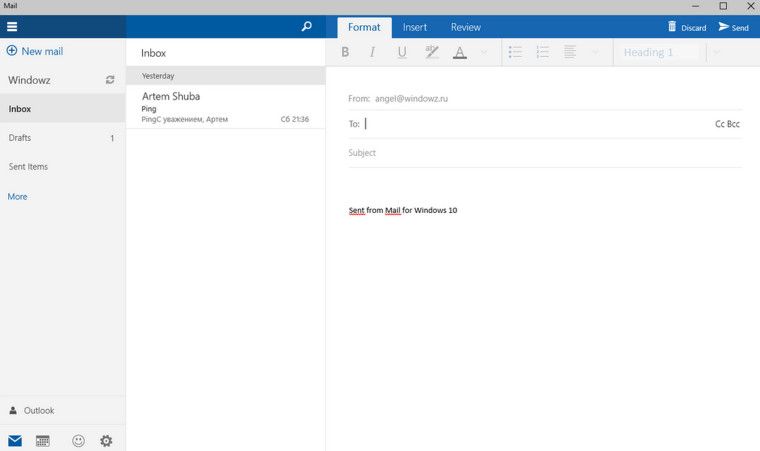Toggle Bold formatting
The image size is (760, 451).
click(345, 52)
